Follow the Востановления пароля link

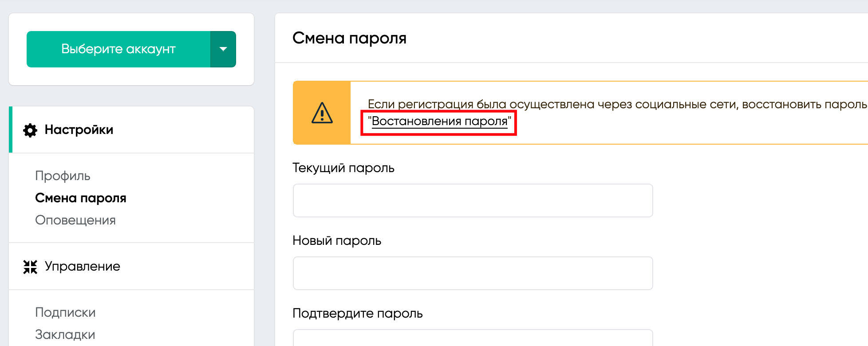[x=439, y=121]
